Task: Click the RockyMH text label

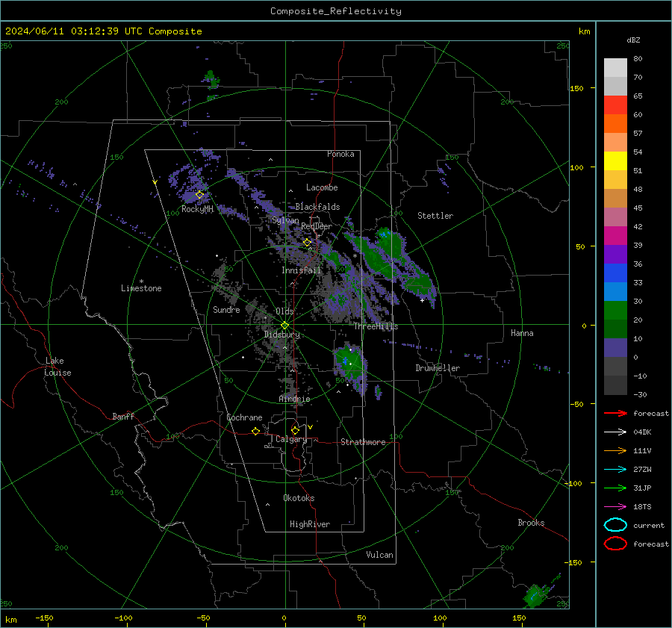Action: tap(197, 209)
